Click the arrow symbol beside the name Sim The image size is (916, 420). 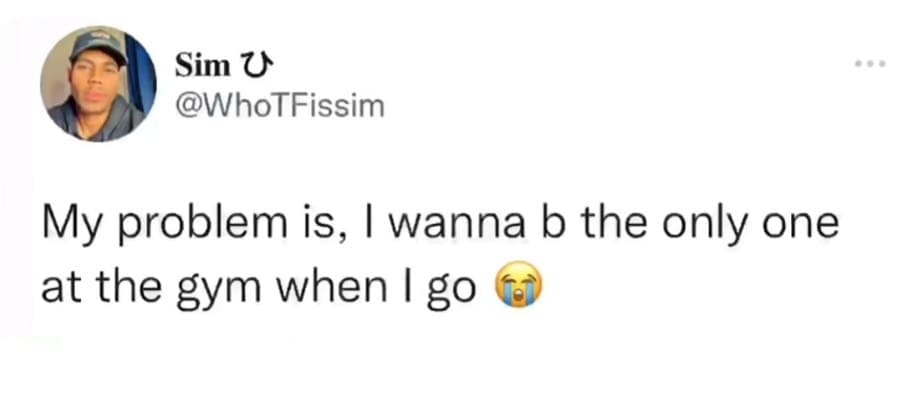tap(253, 68)
